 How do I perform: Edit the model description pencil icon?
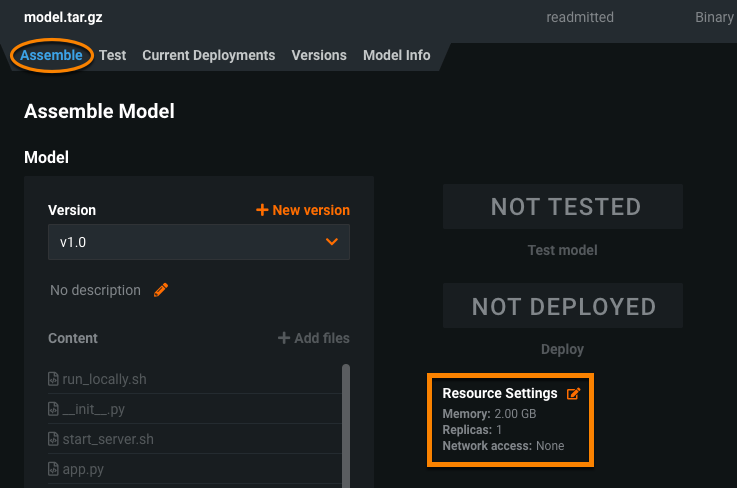pyautogui.click(x=161, y=290)
